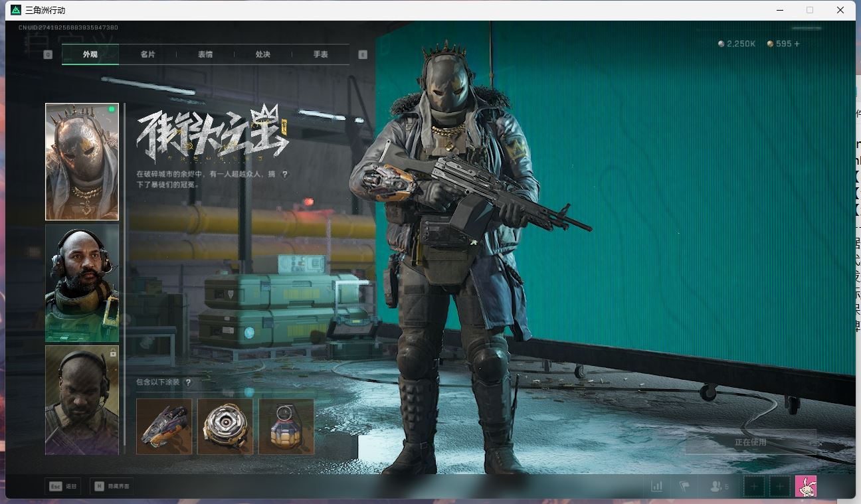Click the flag icon in bottom bar
The width and height of the screenshot is (861, 504).
[x=684, y=486]
